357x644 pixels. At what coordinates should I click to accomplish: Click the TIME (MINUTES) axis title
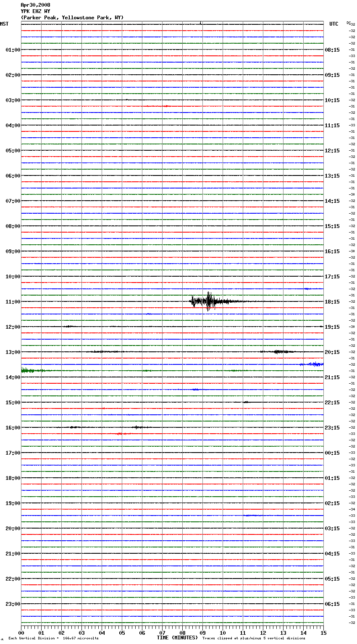177,638
